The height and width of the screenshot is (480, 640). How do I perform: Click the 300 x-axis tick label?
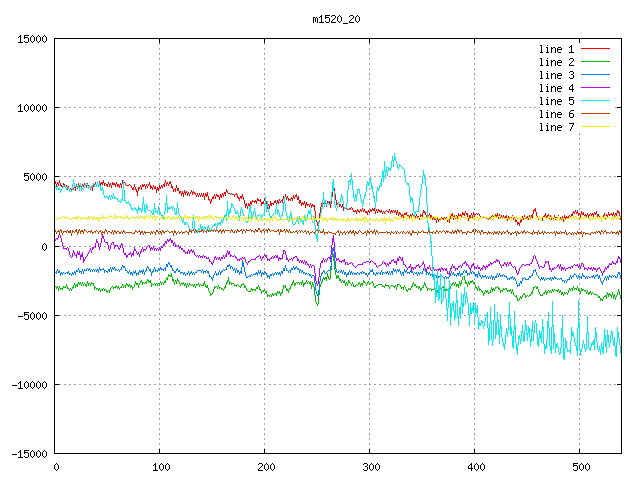370,467
